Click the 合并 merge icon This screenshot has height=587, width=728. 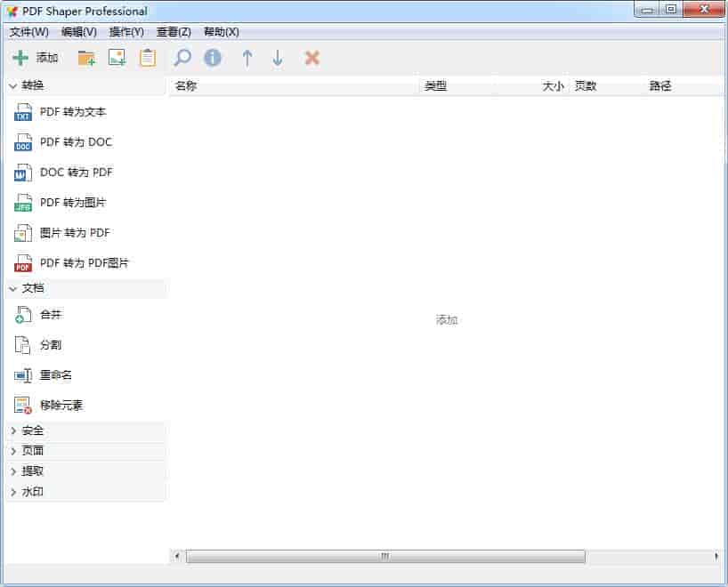23,315
